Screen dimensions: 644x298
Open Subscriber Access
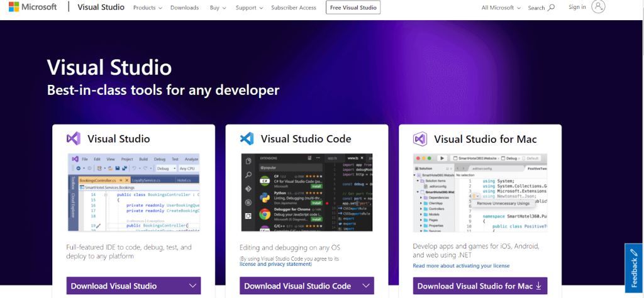[294, 8]
